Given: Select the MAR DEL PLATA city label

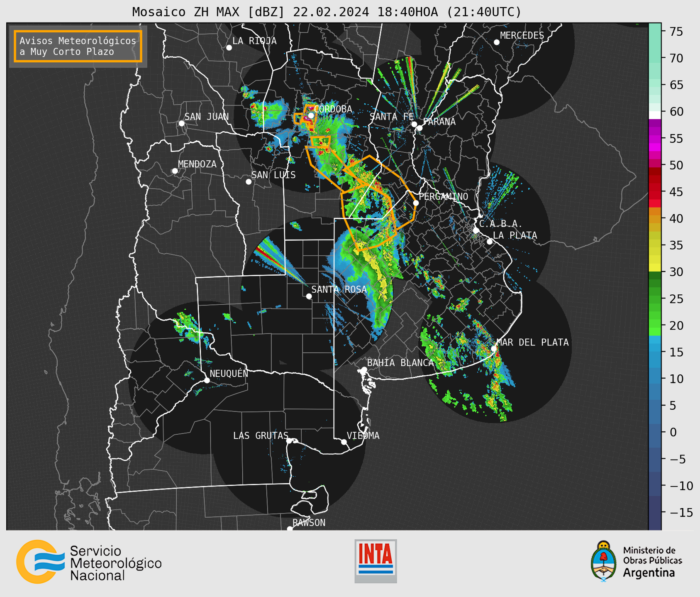Looking at the screenshot, I should pyautogui.click(x=532, y=342).
